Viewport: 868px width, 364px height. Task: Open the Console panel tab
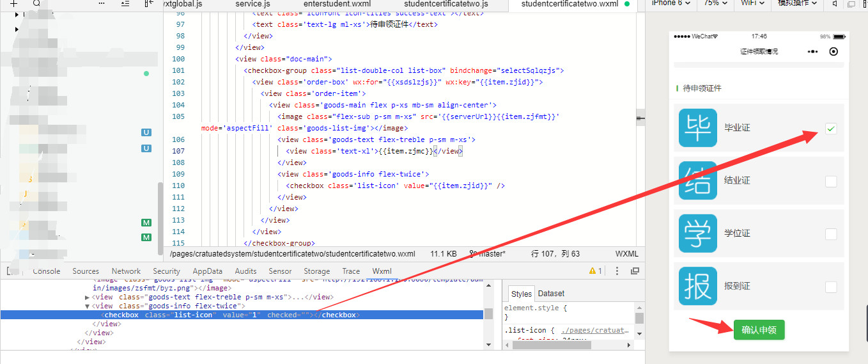tap(46, 271)
